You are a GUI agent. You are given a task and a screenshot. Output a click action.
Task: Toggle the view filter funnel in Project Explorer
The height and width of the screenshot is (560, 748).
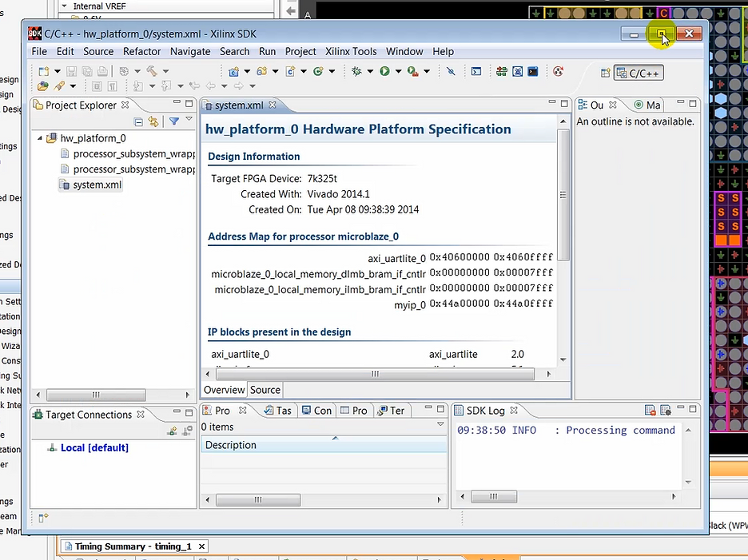(173, 121)
